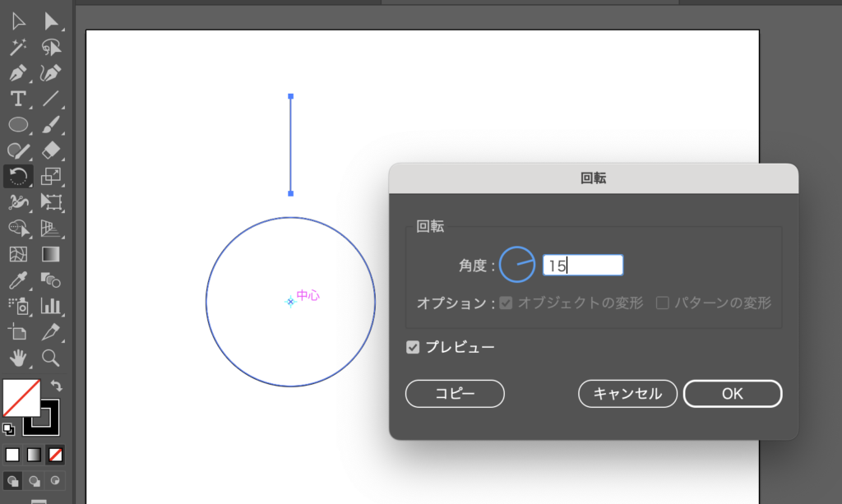Click the 角度 angle input field
This screenshot has height=504, width=842.
(x=582, y=266)
